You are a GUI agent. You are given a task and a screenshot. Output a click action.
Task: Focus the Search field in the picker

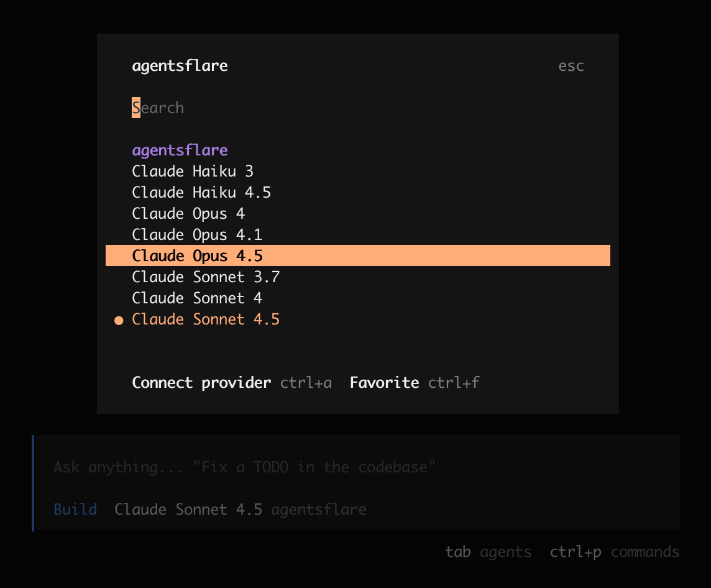[158, 108]
